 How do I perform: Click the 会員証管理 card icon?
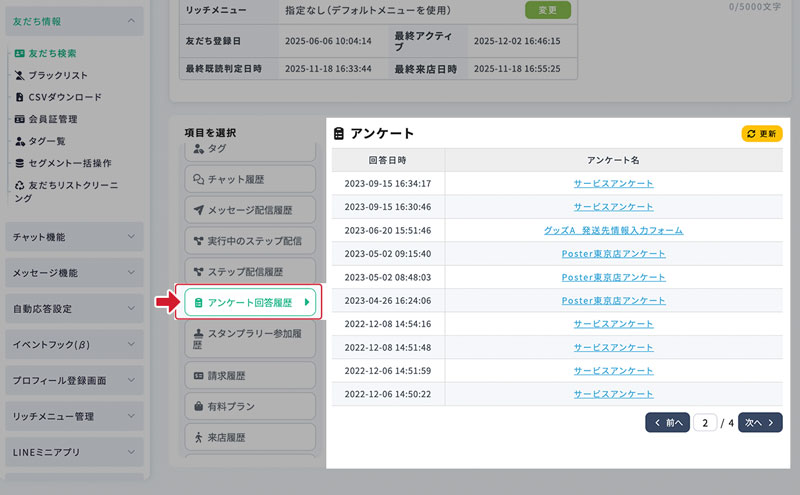(x=19, y=119)
